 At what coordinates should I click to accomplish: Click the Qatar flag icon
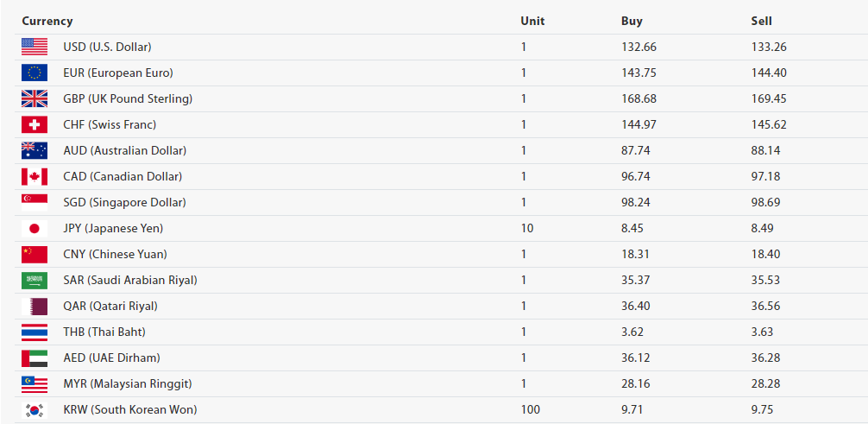(x=35, y=306)
